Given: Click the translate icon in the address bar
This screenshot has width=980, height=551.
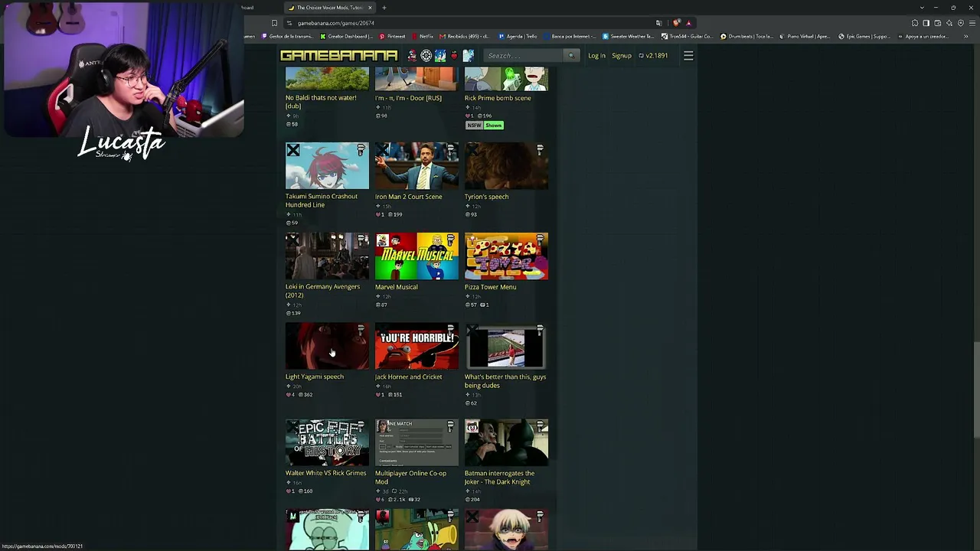Looking at the screenshot, I should pos(658,23).
